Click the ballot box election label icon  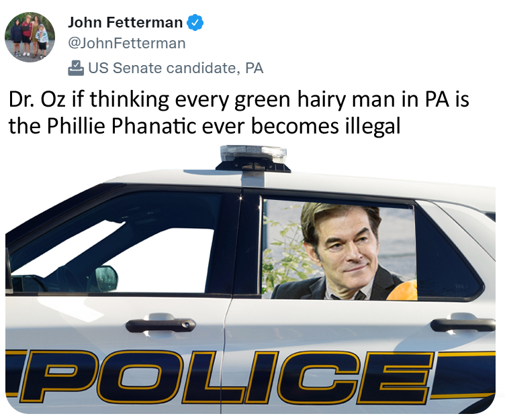(x=76, y=68)
